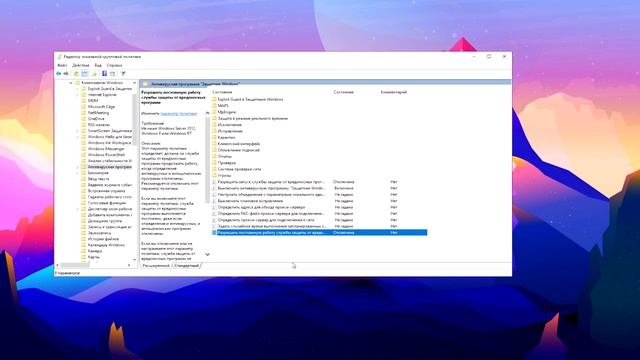The width and height of the screenshot is (640, 360).
Task: Select Голосовые функции in the tree
Action: [x=107, y=203]
